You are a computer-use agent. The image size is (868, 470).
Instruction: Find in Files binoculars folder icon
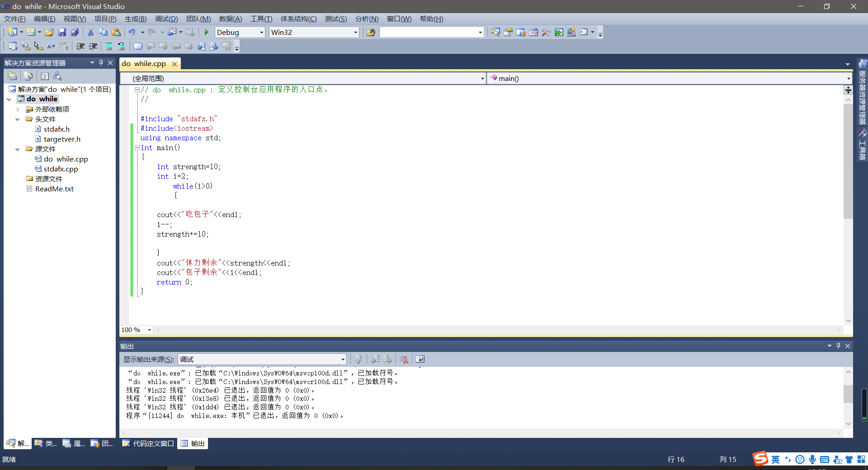click(x=371, y=32)
